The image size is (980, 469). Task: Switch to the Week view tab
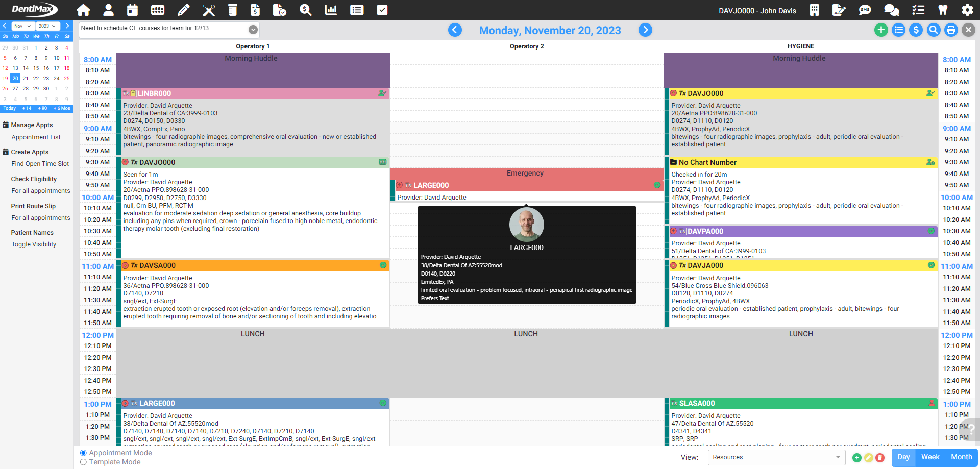930,457
